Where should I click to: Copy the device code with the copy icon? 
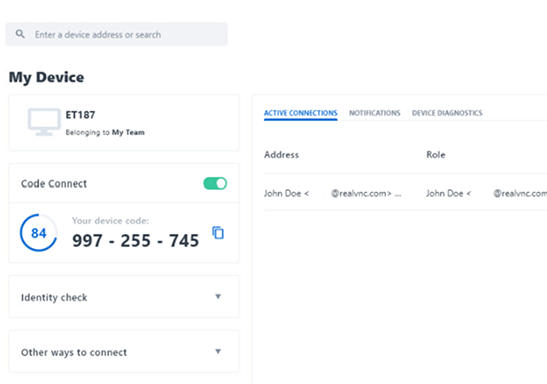[218, 233]
